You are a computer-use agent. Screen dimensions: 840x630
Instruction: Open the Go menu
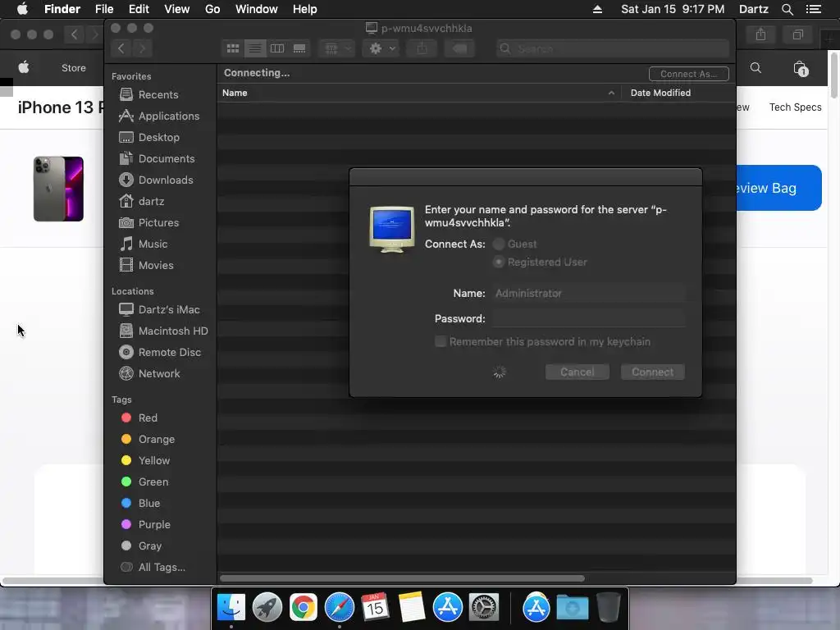point(212,9)
